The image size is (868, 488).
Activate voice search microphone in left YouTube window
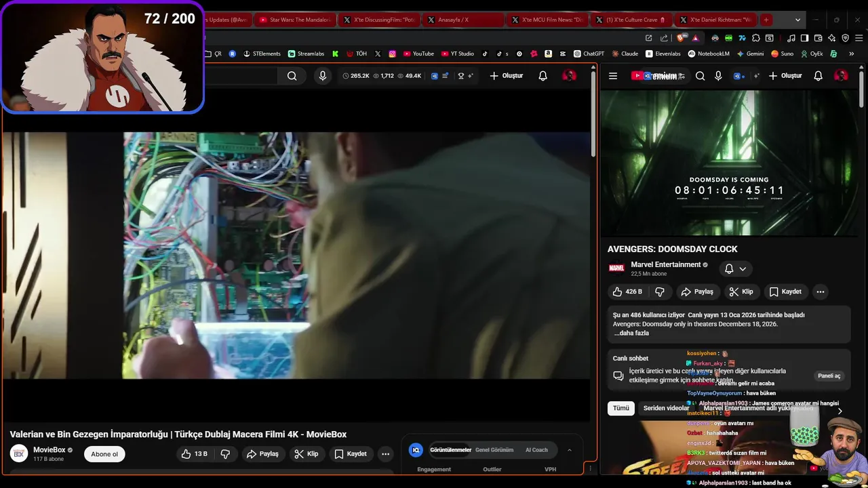[x=323, y=76]
